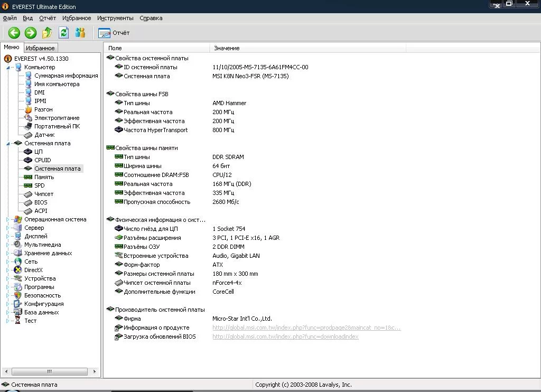Click the DirectX icon in the tree
541x392 pixels.
(x=18, y=270)
